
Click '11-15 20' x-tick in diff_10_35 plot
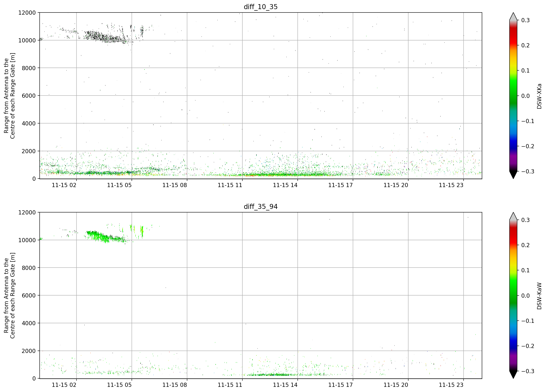[x=396, y=185]
